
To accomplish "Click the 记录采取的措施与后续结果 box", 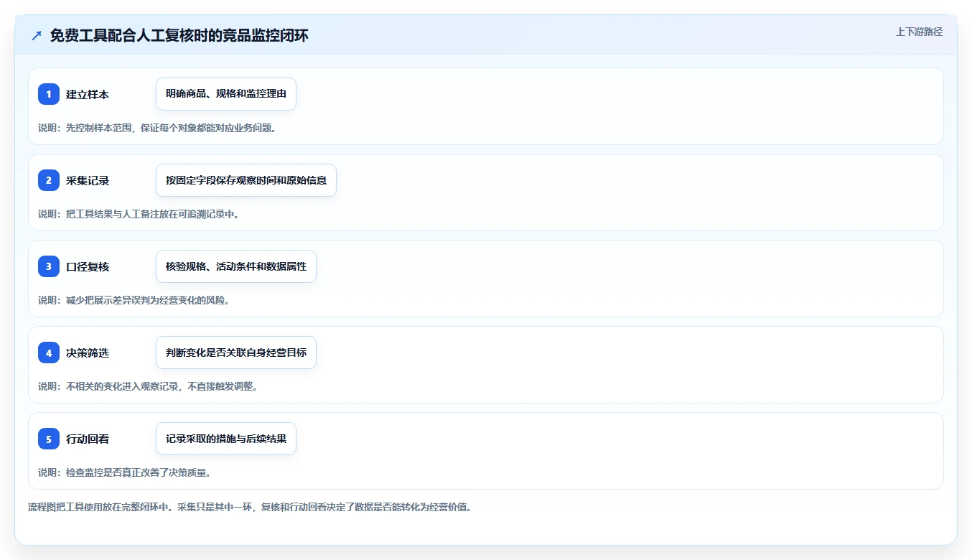I will pyautogui.click(x=226, y=439).
